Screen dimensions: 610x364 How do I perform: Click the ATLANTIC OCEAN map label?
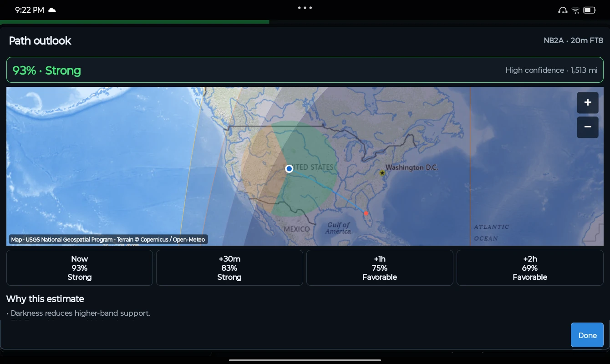tap(492, 233)
